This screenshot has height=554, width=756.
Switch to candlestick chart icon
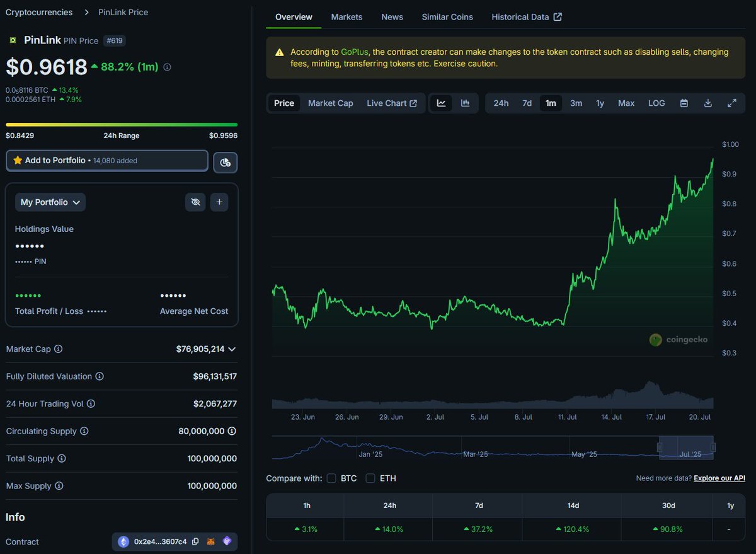click(466, 103)
